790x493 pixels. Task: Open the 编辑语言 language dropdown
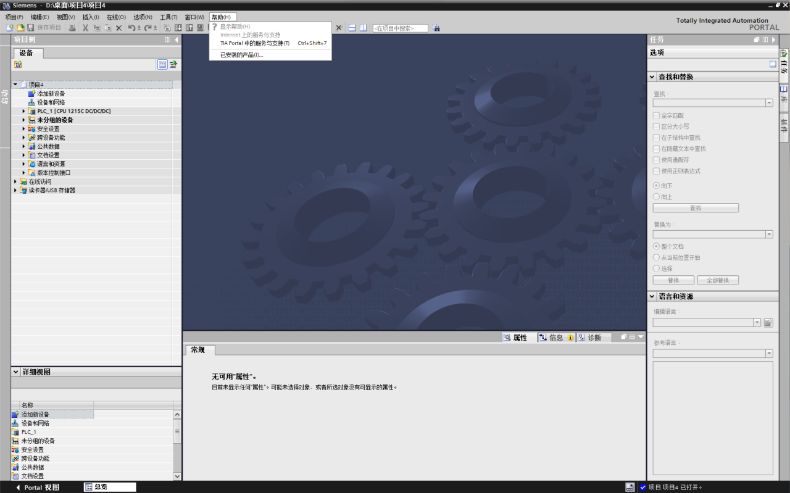(x=757, y=322)
